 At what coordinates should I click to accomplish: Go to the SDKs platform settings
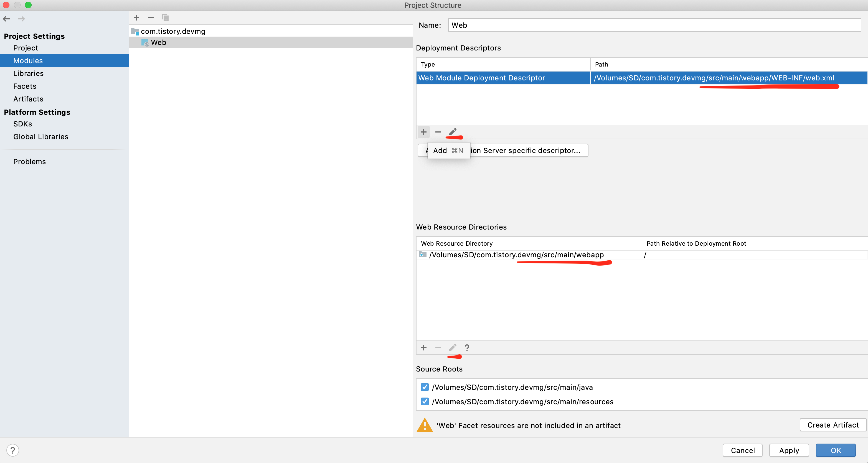[x=22, y=124]
